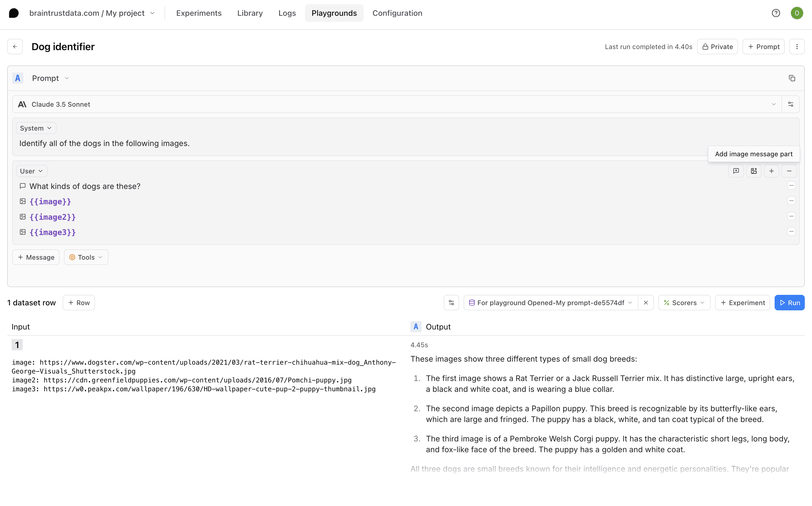
Task: Open the Logs tab
Action: point(287,13)
